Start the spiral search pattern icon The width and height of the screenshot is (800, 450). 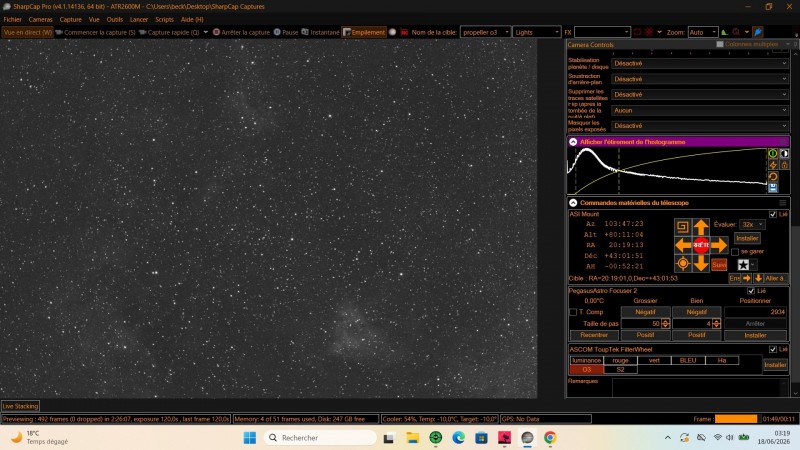683,227
